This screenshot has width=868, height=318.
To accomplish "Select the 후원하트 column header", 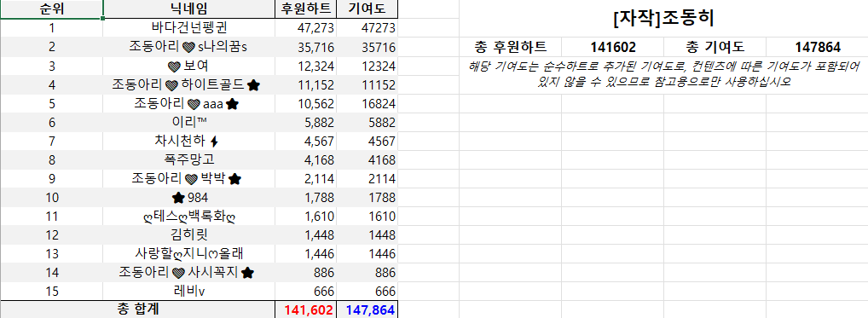I will point(305,9).
